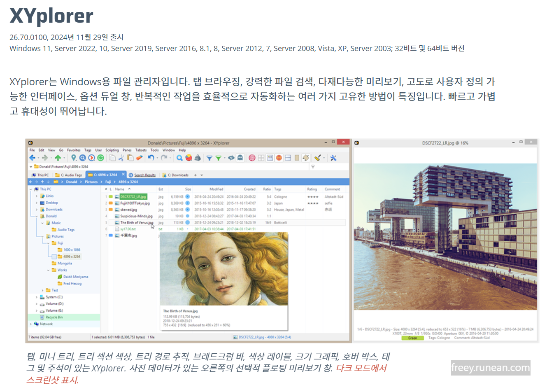Open the address bar history chevron
Image resolution: width=547 pixels, height=392 pixels.
coord(31,167)
